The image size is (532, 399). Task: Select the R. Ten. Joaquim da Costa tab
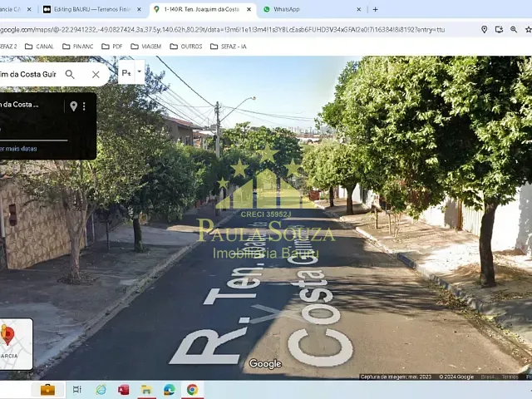202,9
